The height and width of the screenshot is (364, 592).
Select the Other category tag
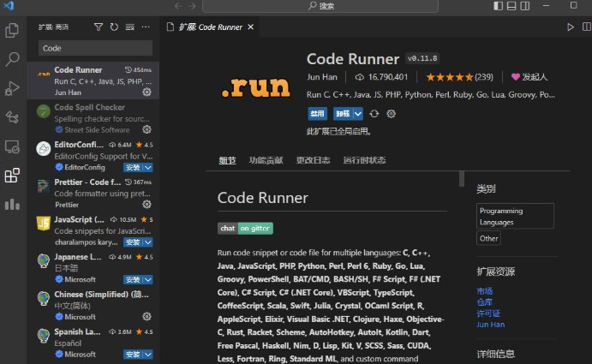[488, 238]
